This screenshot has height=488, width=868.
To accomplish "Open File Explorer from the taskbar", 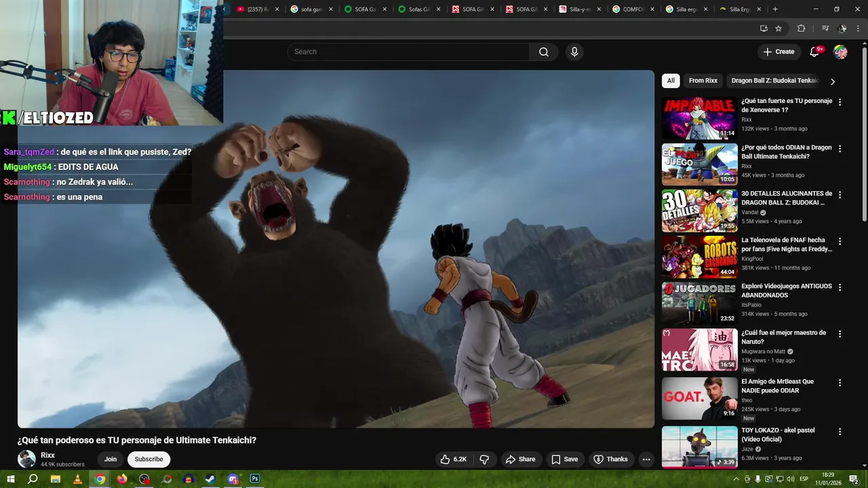I will (x=56, y=479).
